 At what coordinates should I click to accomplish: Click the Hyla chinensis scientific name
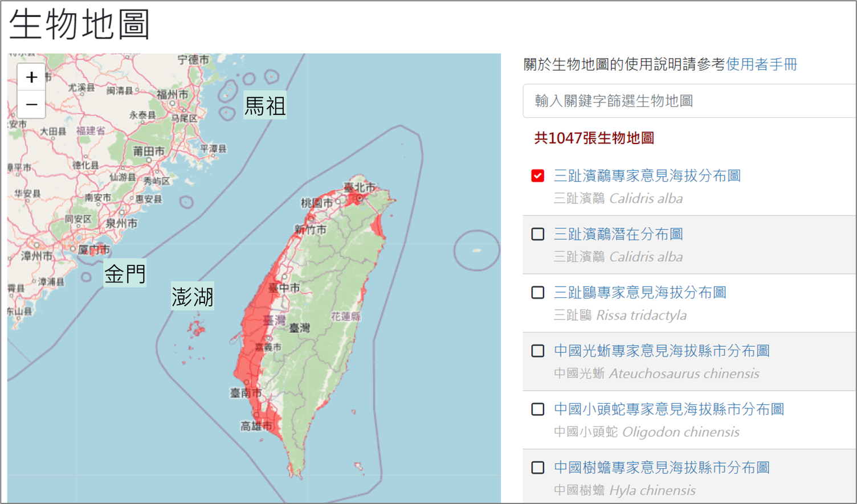(x=652, y=490)
